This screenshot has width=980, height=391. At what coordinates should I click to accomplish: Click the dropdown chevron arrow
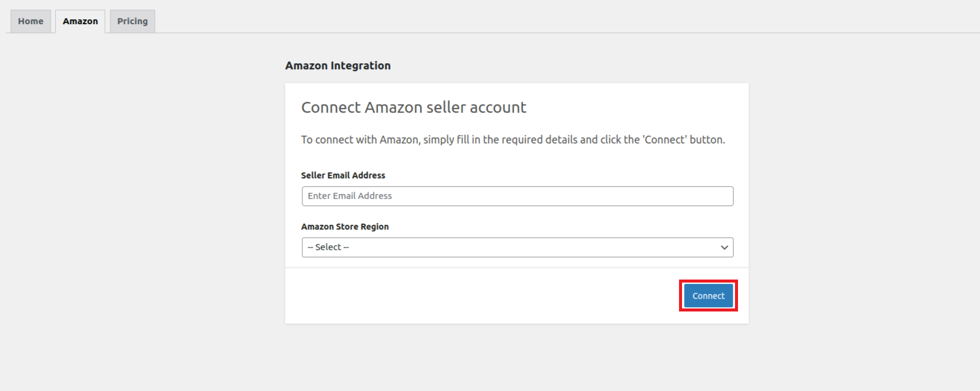point(724,247)
